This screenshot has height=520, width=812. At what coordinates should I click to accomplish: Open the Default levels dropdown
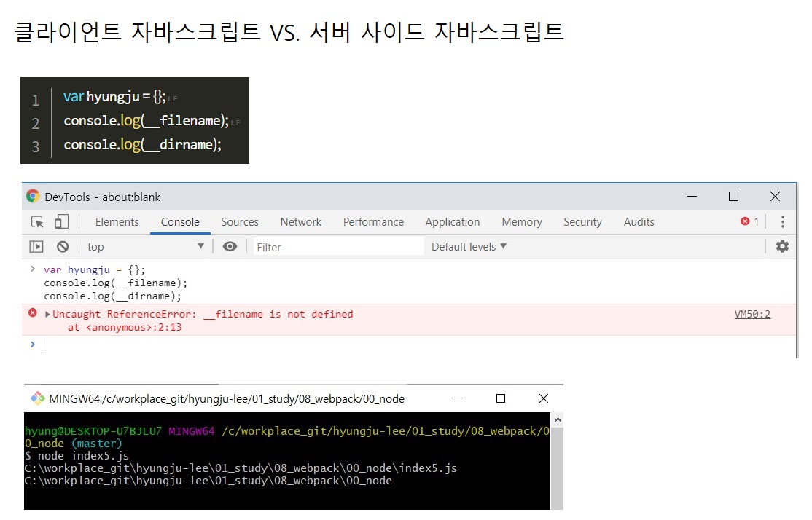[469, 247]
